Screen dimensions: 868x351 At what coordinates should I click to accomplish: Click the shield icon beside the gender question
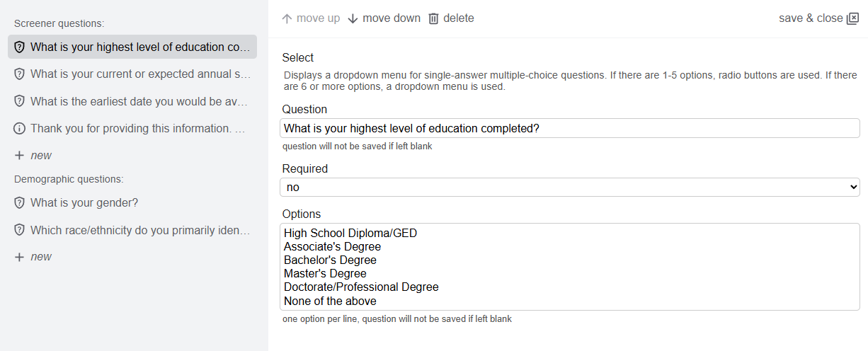(x=20, y=203)
